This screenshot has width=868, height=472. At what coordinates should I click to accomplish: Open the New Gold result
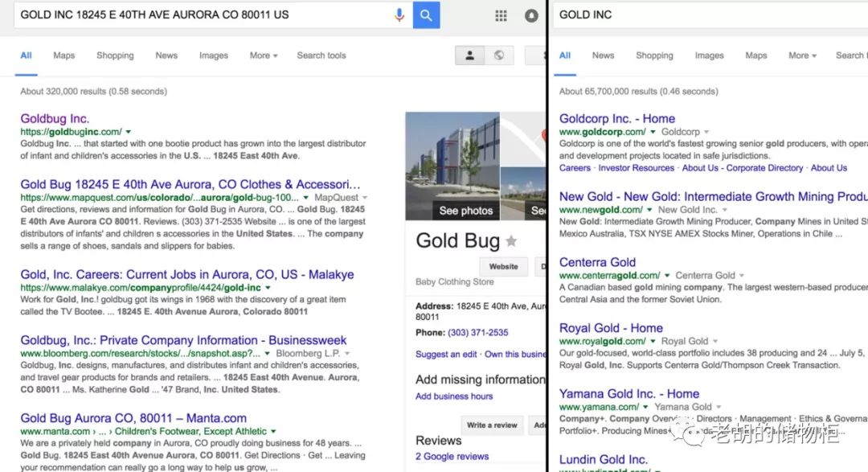[x=713, y=197]
